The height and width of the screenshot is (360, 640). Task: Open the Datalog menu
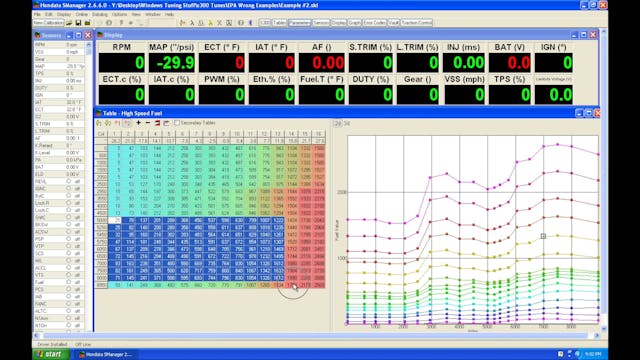pos(100,14)
